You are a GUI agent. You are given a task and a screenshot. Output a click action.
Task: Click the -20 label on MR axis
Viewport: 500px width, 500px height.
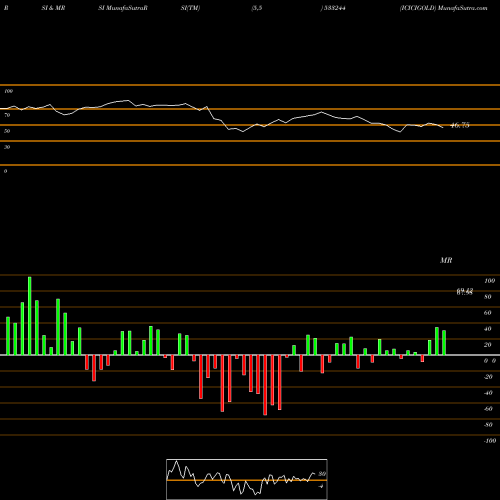coord(488,377)
